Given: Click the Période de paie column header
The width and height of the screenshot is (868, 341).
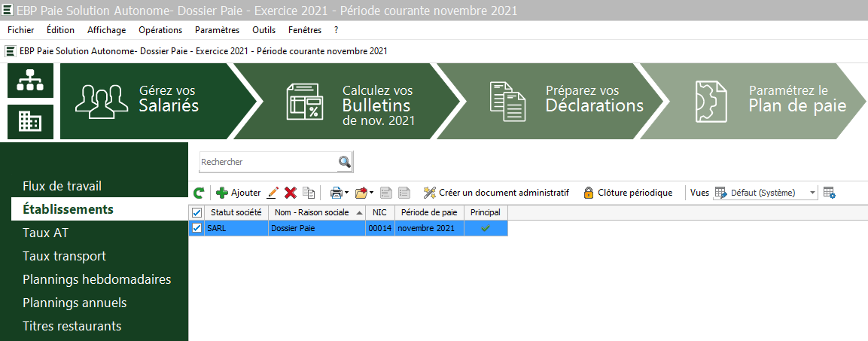Looking at the screenshot, I should (430, 212).
